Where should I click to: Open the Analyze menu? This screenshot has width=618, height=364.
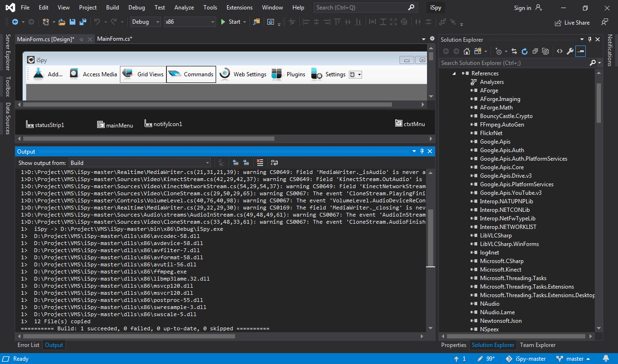[x=184, y=8]
